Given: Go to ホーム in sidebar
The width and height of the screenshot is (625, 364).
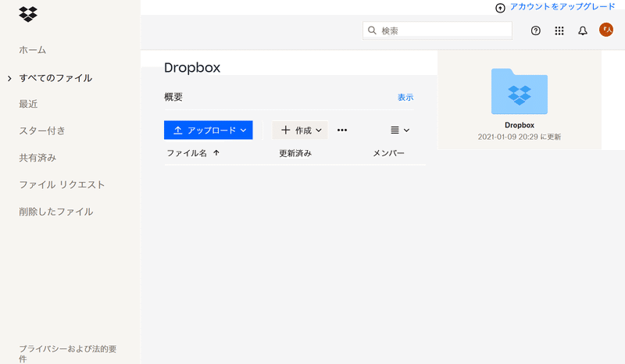Looking at the screenshot, I should click(33, 50).
